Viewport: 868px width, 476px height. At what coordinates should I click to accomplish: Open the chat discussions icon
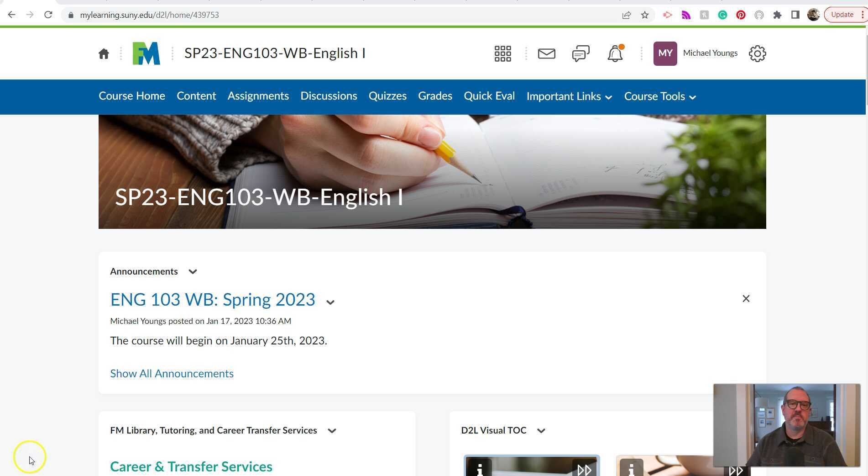pyautogui.click(x=580, y=53)
